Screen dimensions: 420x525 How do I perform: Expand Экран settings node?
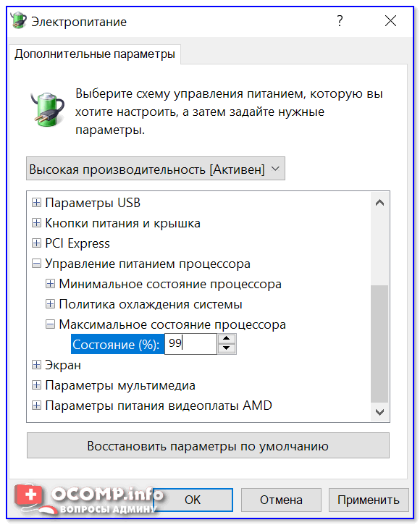[36, 365]
